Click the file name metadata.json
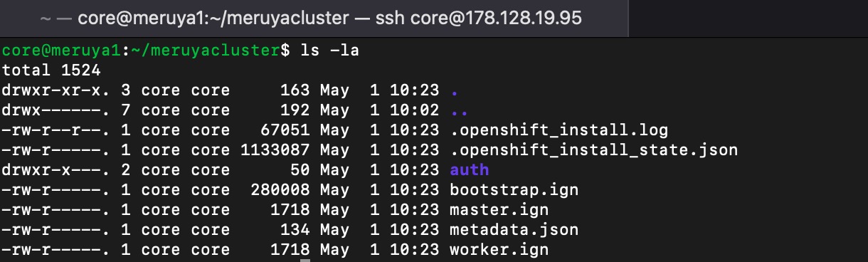Viewport: 868px width, 262px height. pos(514,230)
